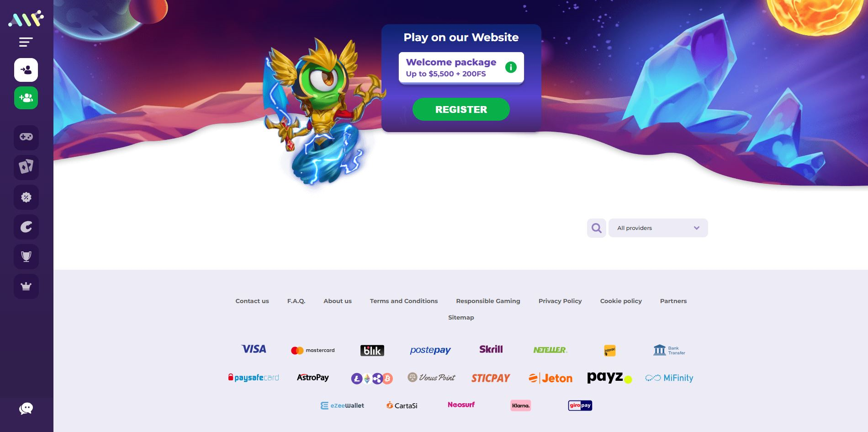Click the Welcome package banner
868x432 pixels.
pyautogui.click(x=461, y=68)
